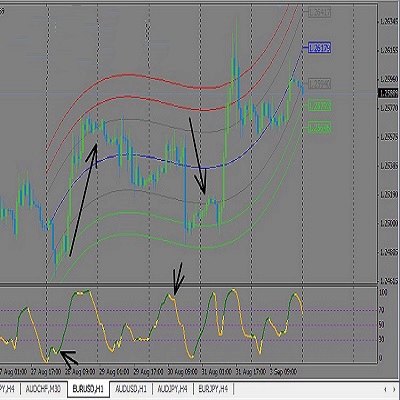Click the black current price marker on axis
The height and width of the screenshot is (400, 400).
coord(389,93)
